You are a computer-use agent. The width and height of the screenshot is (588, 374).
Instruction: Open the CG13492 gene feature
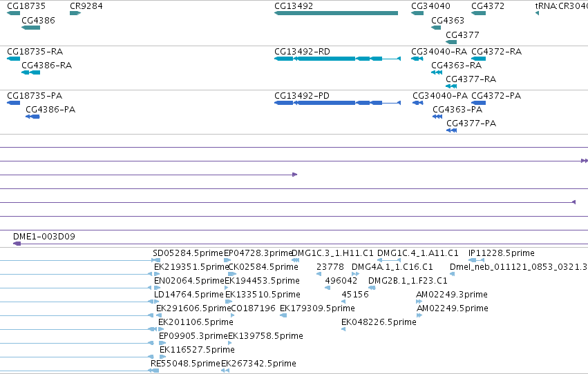[336, 13]
